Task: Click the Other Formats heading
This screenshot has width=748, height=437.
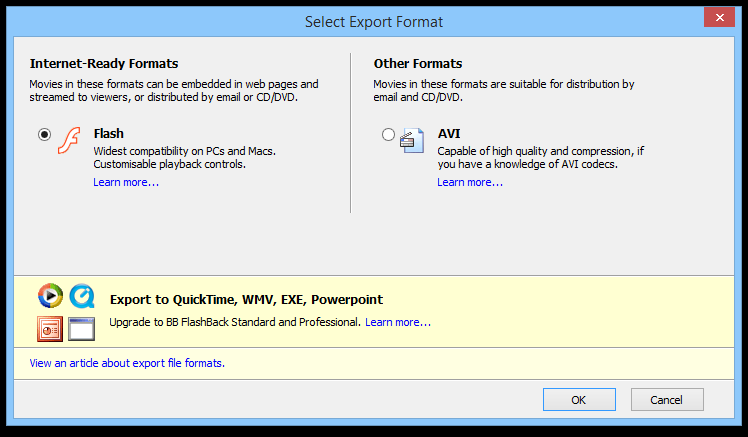Action: coord(419,63)
